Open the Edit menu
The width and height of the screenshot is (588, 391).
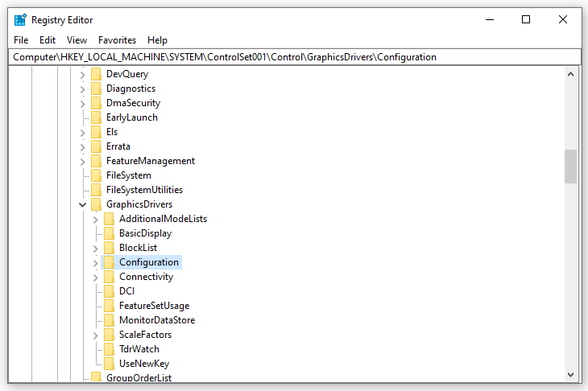pos(48,40)
